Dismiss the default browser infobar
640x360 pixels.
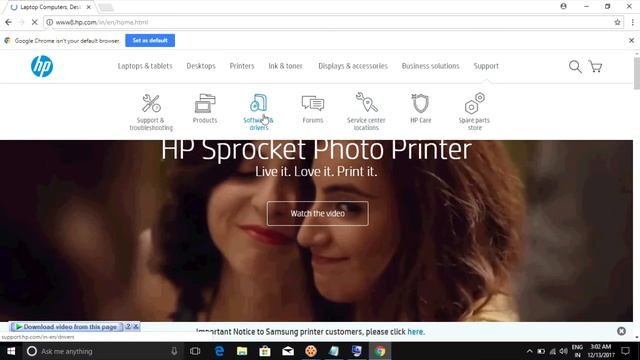(631, 40)
